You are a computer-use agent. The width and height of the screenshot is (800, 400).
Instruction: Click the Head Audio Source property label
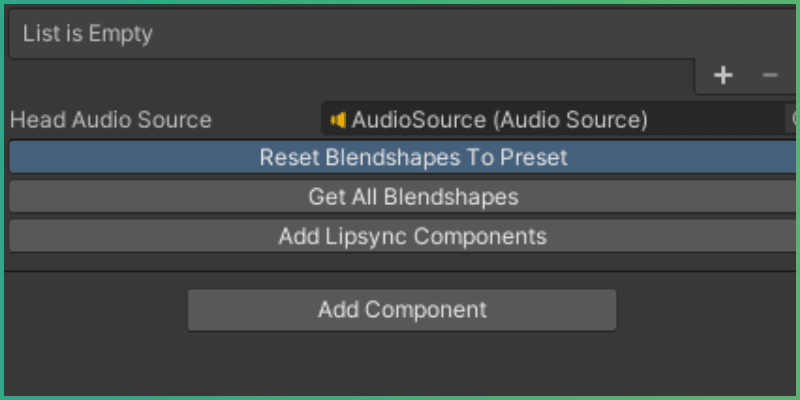coord(111,120)
